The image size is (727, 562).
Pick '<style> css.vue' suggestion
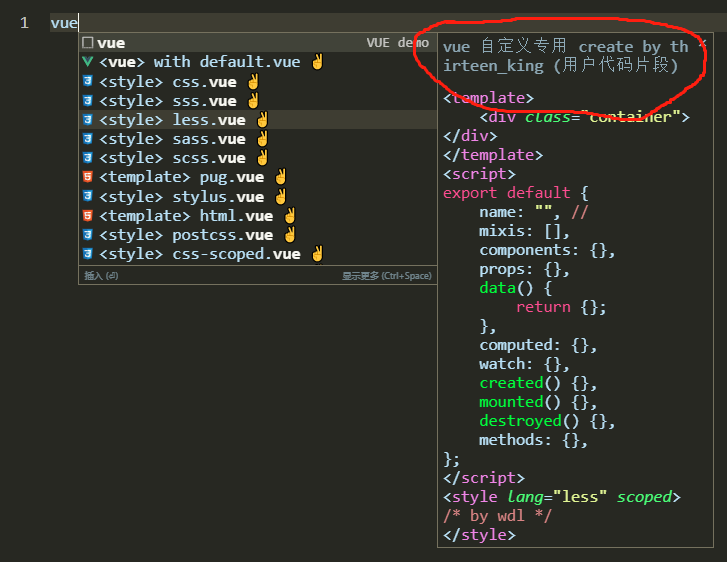click(258, 81)
